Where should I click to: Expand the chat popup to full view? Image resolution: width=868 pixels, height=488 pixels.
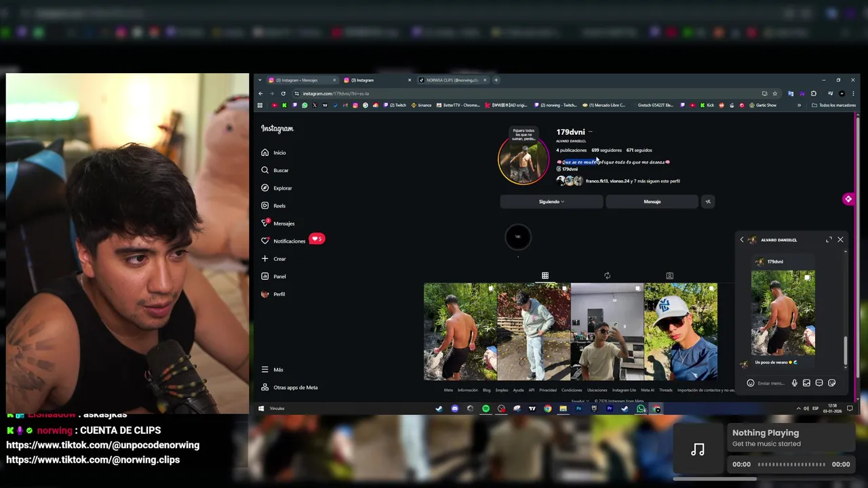coord(829,239)
